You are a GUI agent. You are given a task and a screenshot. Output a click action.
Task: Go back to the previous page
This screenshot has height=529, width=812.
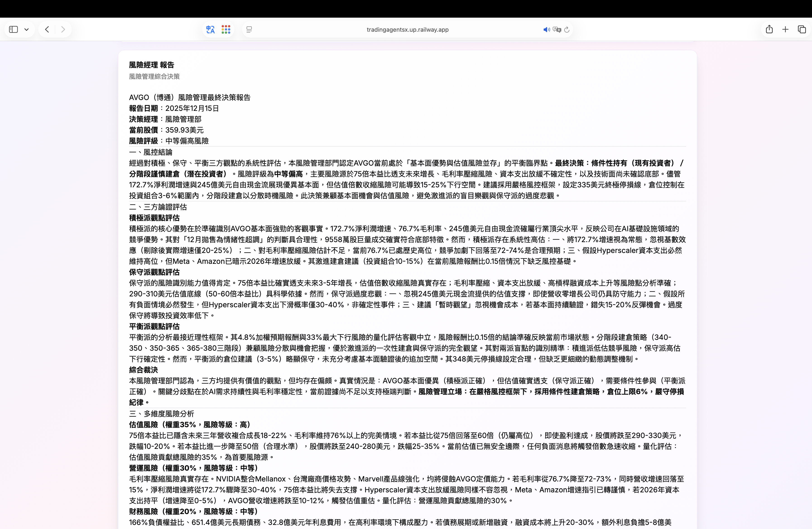click(x=47, y=29)
